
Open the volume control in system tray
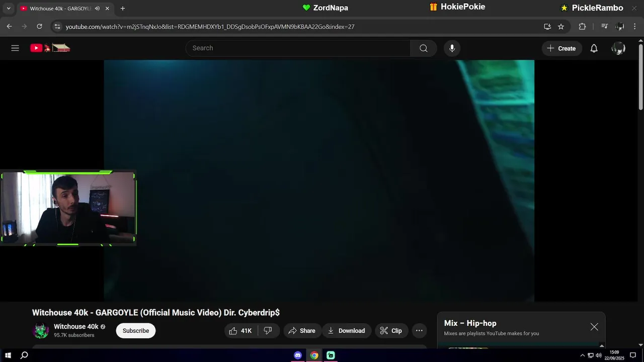(x=599, y=355)
